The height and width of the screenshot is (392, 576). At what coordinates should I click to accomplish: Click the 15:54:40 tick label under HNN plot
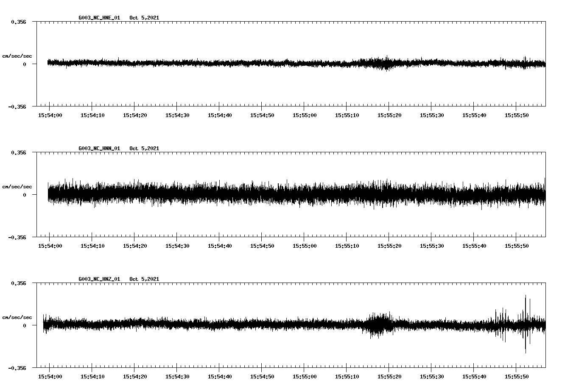click(220, 246)
